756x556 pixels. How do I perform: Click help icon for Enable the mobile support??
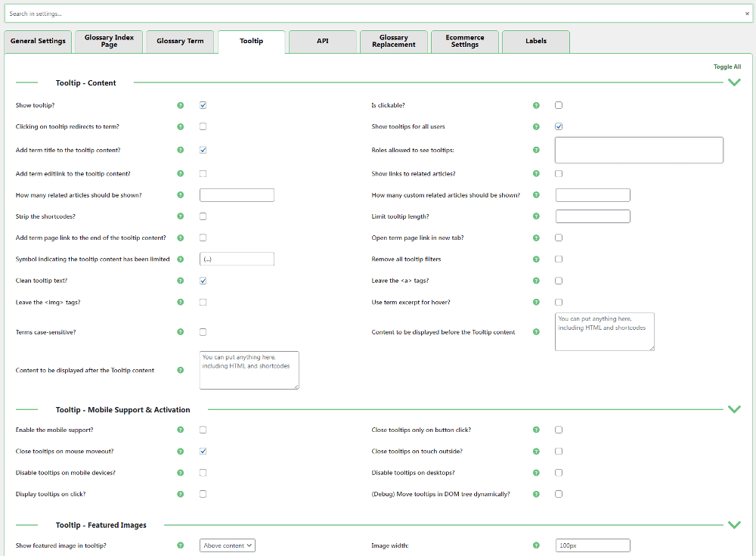pyautogui.click(x=180, y=430)
